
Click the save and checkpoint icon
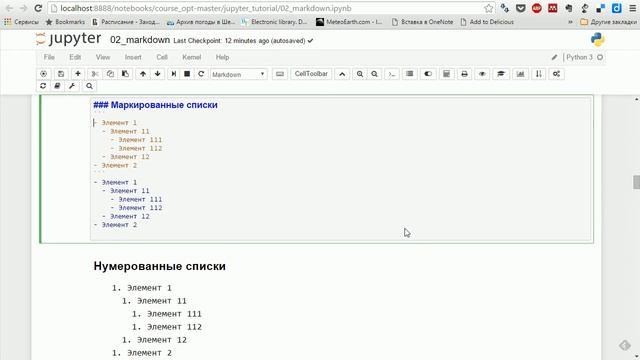[x=61, y=74]
